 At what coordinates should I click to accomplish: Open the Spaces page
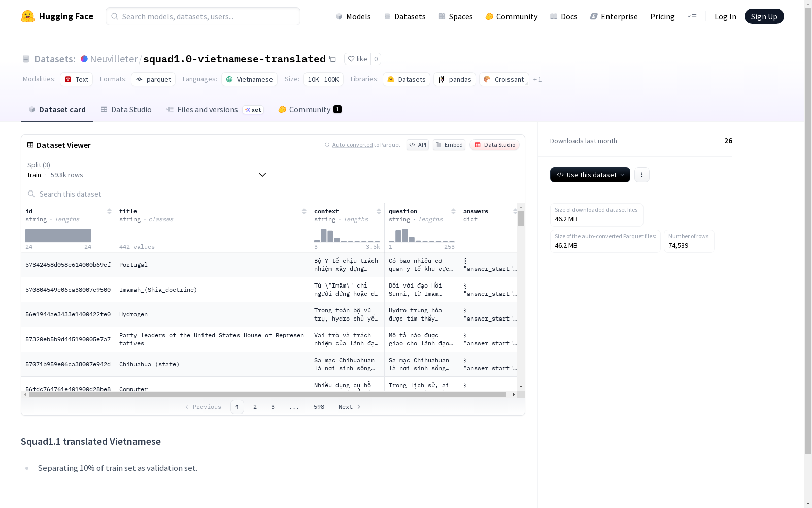click(x=455, y=16)
